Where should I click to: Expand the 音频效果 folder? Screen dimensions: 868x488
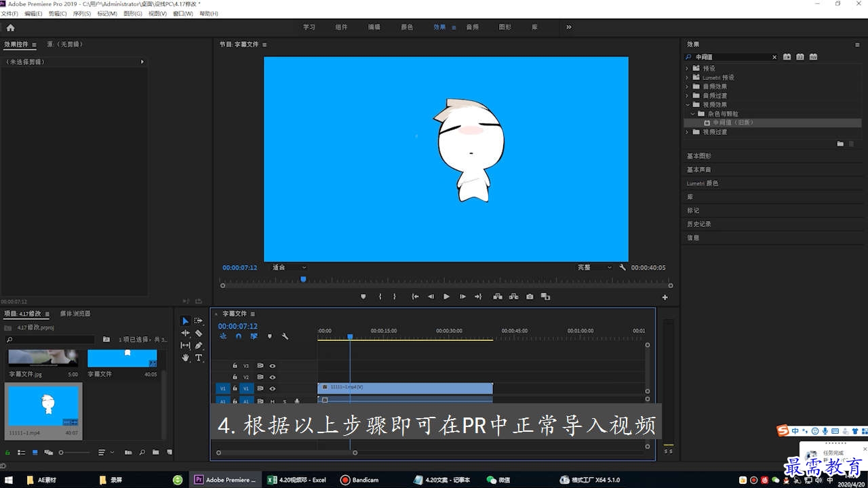point(687,87)
